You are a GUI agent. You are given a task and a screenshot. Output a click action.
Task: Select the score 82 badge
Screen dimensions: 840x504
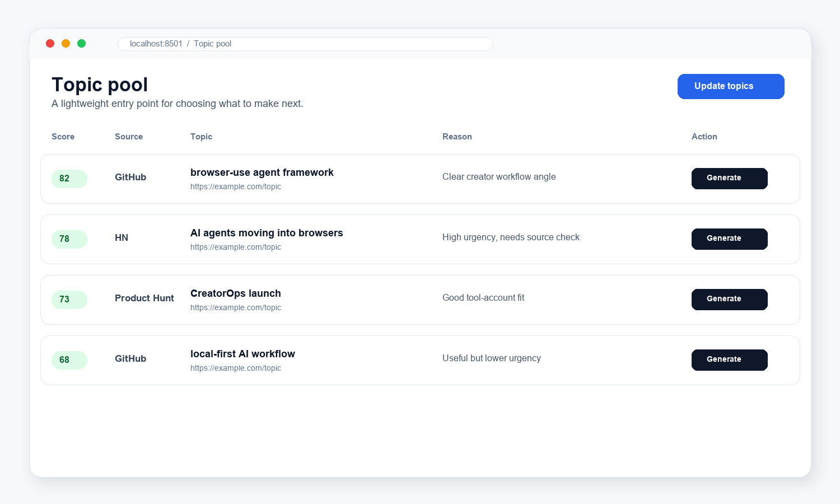(69, 179)
